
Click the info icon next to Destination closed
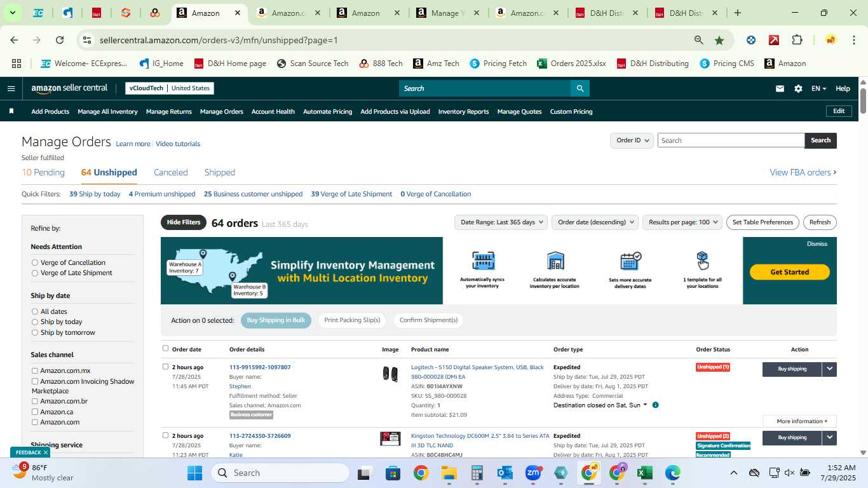click(x=655, y=405)
